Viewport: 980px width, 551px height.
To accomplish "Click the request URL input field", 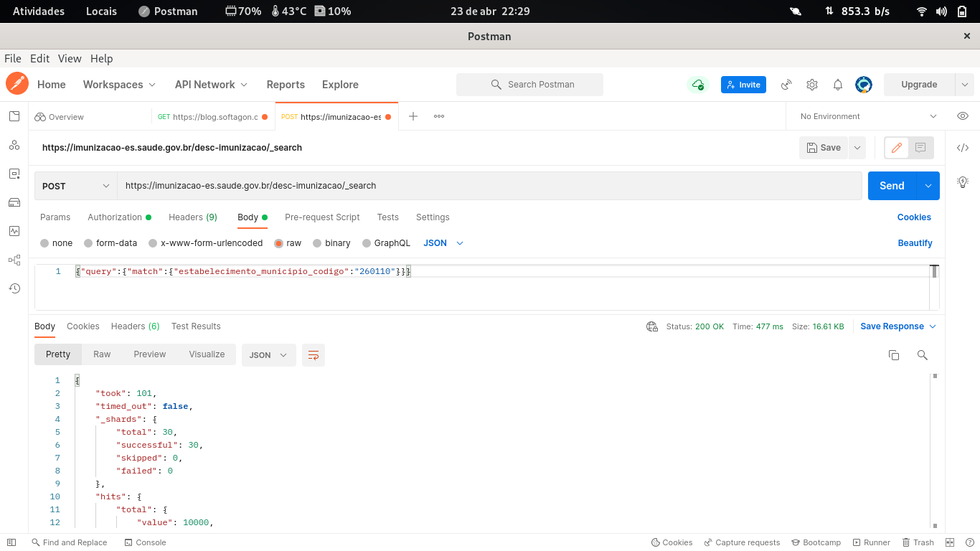I will 430,185.
